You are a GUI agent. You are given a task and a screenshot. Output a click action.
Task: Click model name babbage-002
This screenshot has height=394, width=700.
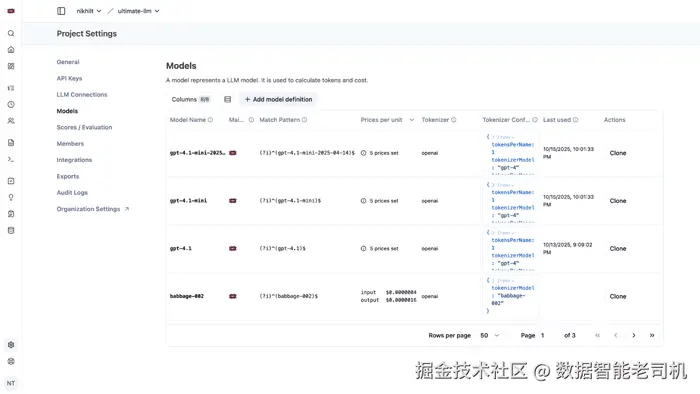(x=187, y=296)
